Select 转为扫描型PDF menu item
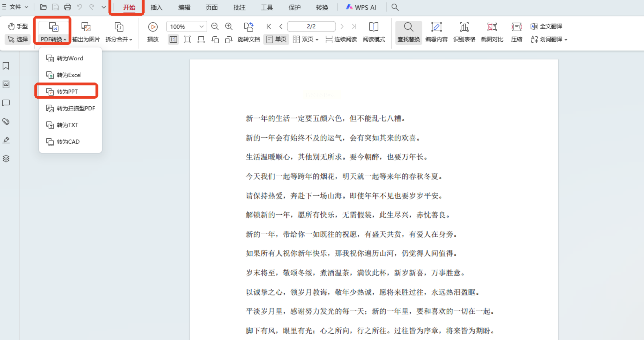Image resolution: width=644 pixels, height=340 pixels. (70, 108)
